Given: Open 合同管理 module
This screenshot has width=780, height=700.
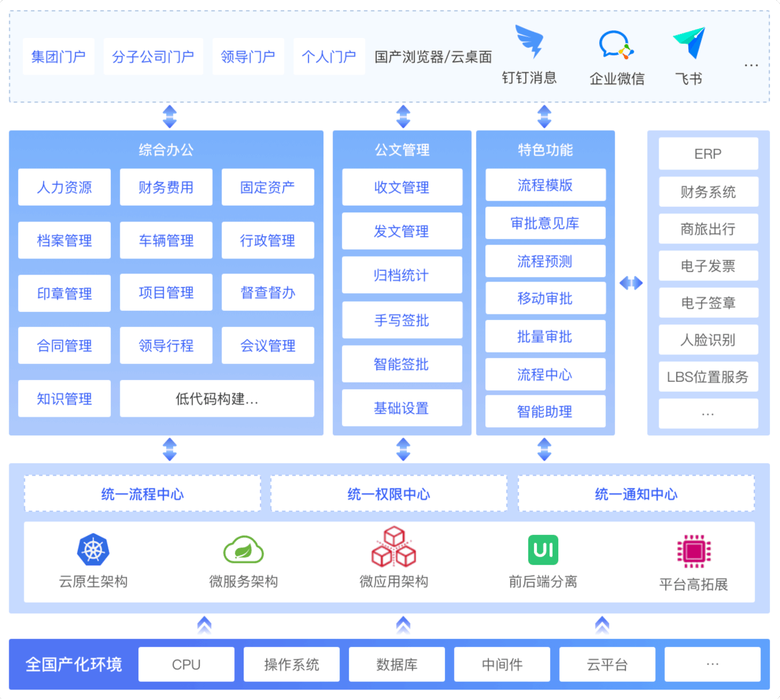Looking at the screenshot, I should [x=64, y=346].
